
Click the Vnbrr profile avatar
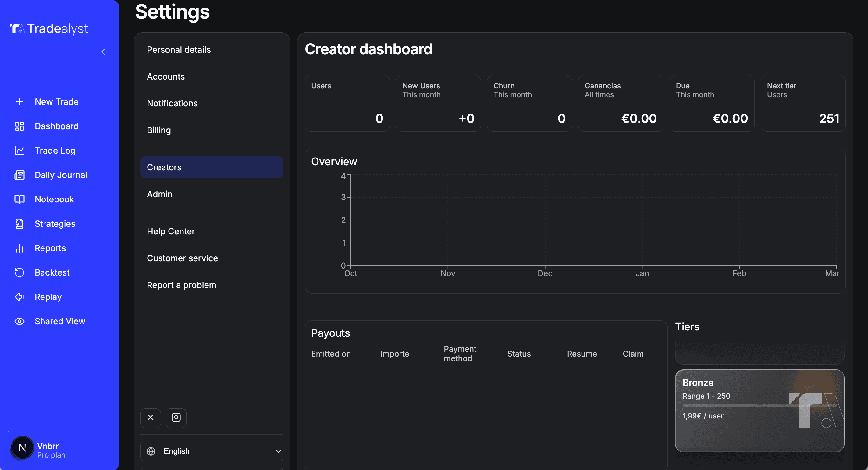click(x=22, y=448)
